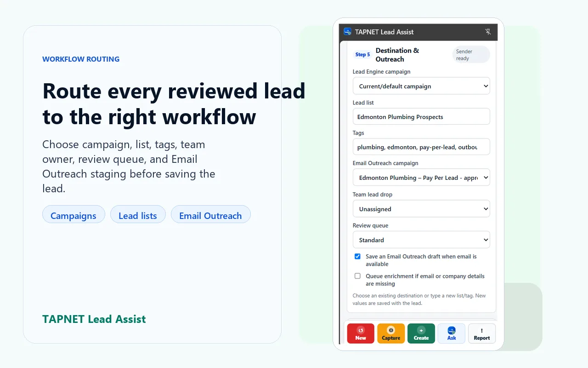Open the Email Outreach campaign dropdown
Viewport: 588px width, 368px height.
(421, 178)
